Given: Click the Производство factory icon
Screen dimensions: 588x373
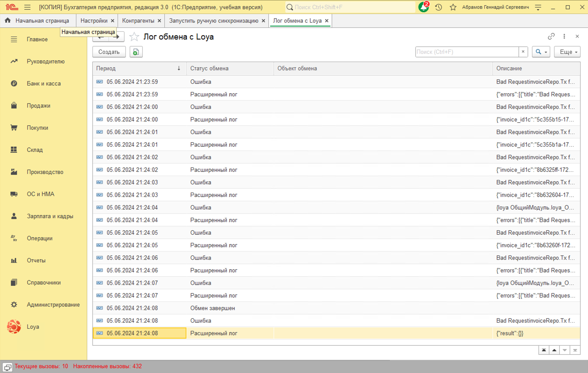Looking at the screenshot, I should (14, 172).
